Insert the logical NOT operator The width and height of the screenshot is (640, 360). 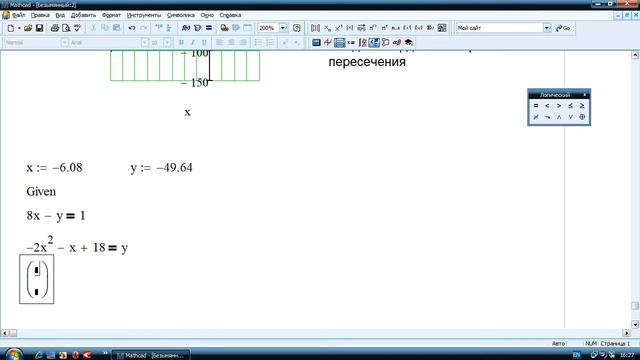547,117
